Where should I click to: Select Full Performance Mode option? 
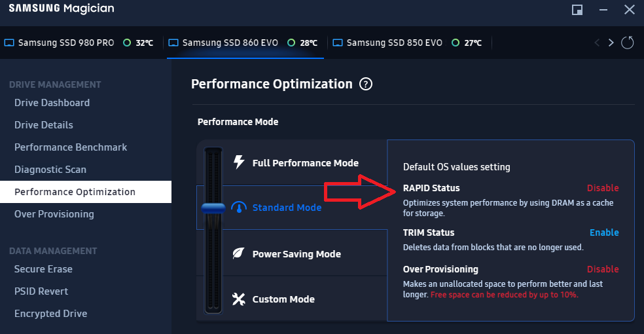coord(305,162)
